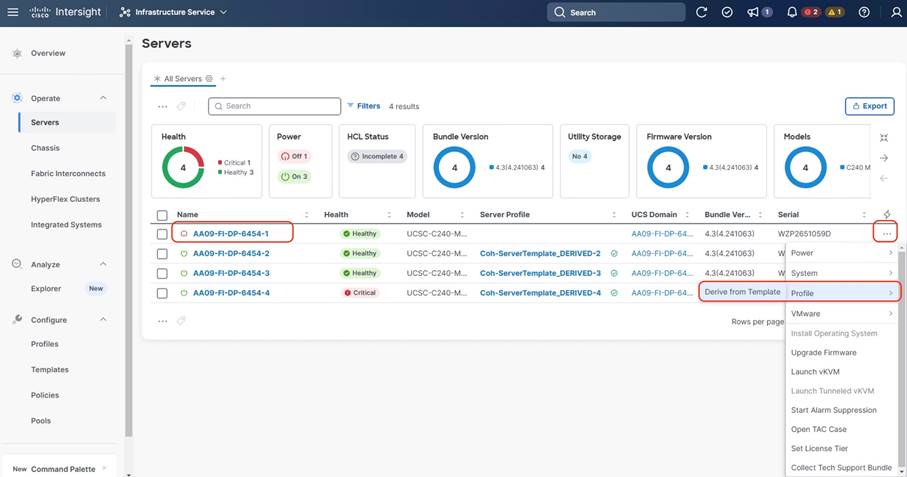Add a new tab with plus icon
This screenshot has width=907, height=477.
(223, 78)
